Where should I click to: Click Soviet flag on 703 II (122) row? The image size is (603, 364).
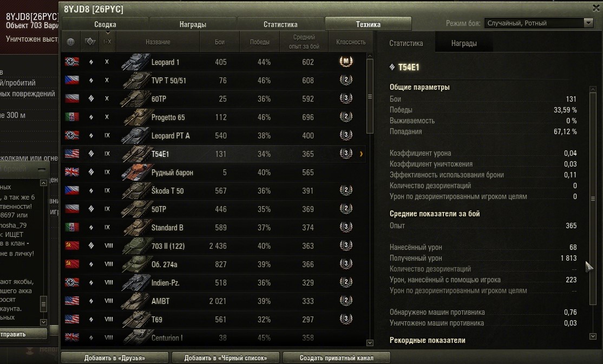pos(72,246)
